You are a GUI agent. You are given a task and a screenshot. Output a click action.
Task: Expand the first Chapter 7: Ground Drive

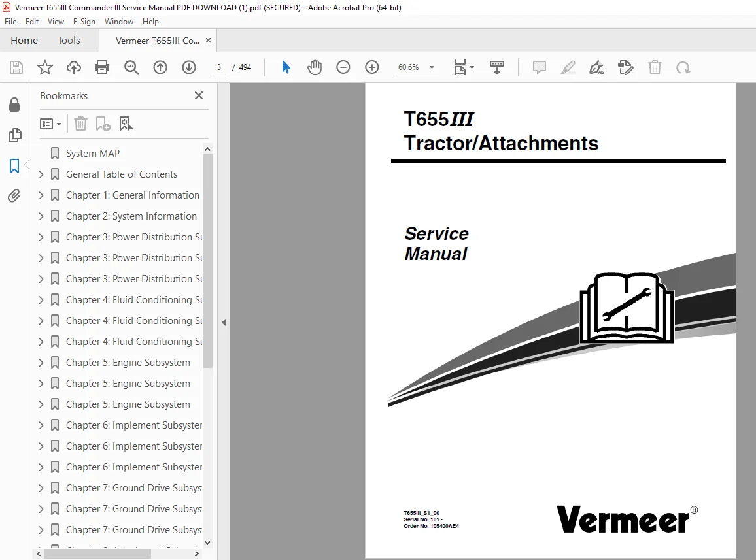point(41,488)
